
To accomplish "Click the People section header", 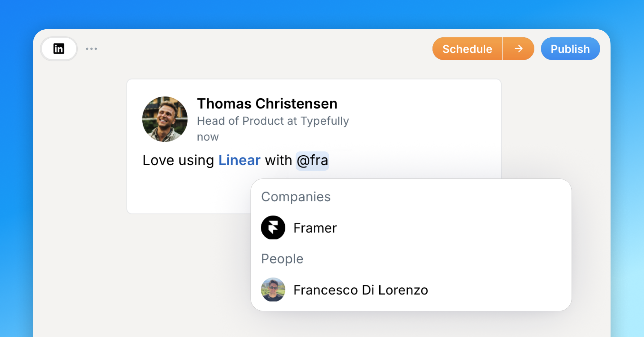I will (282, 259).
